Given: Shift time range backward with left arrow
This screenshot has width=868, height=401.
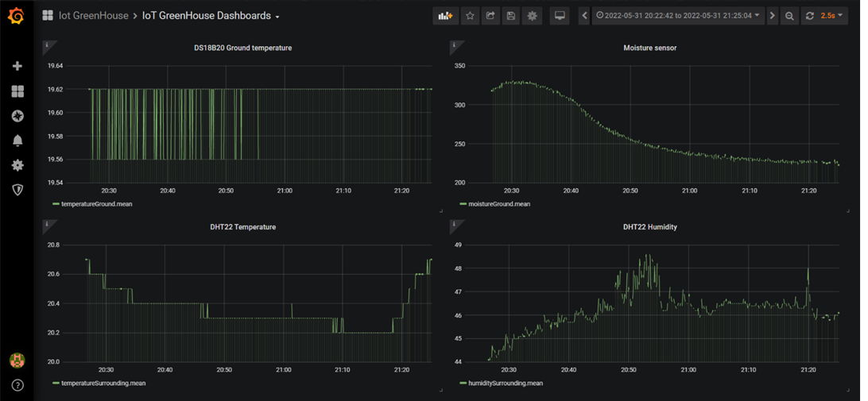Looking at the screenshot, I should (584, 16).
